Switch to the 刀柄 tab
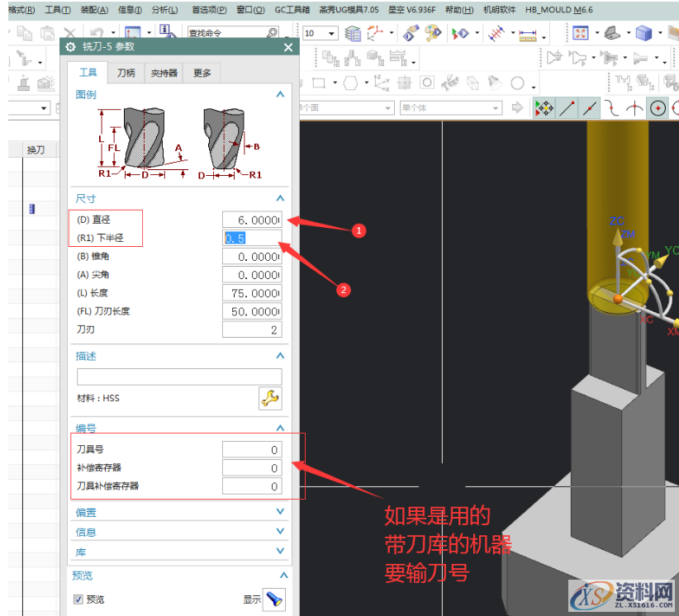679x616 pixels. 126,73
